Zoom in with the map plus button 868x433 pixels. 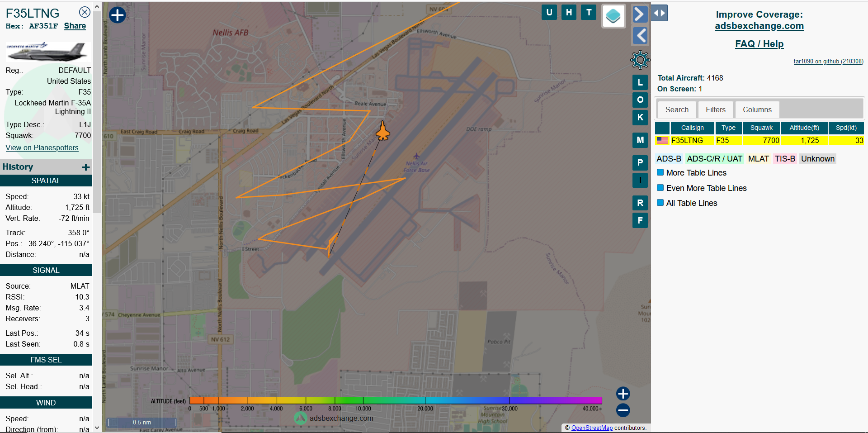[x=623, y=394]
